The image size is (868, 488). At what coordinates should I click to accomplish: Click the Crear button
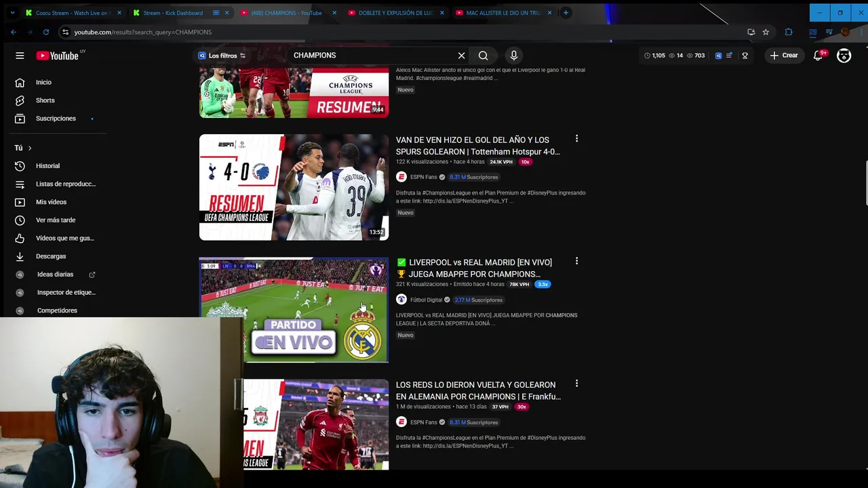(x=784, y=56)
